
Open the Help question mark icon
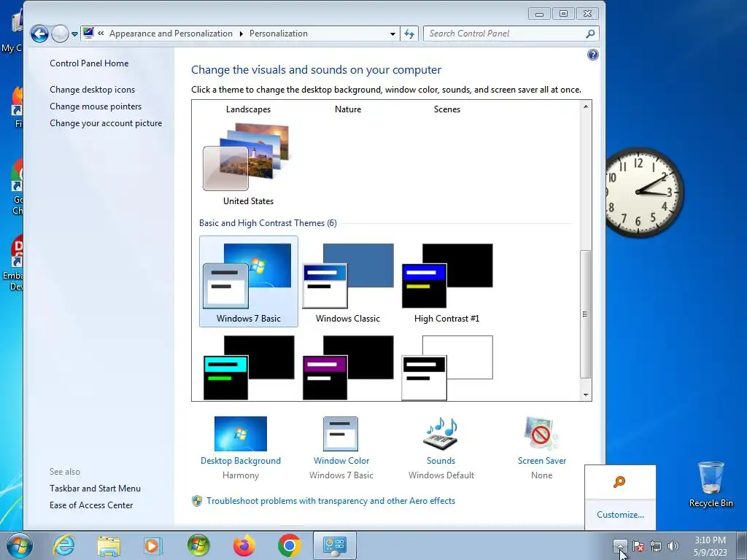point(592,55)
